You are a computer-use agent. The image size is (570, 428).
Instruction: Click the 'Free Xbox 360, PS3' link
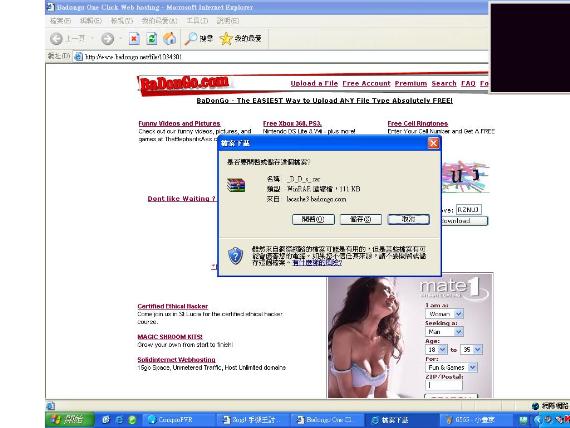coord(292,124)
